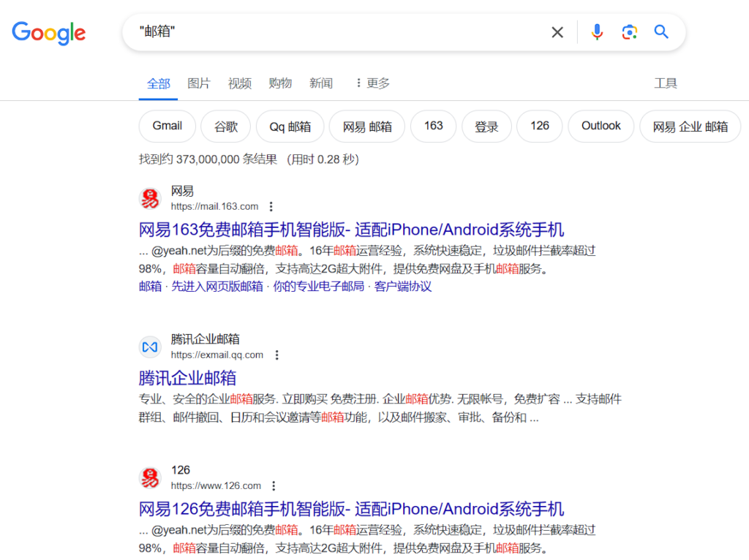This screenshot has width=749, height=560.
Task: Open the 网易163免费邮箱手机智能版 result title
Action: click(351, 230)
